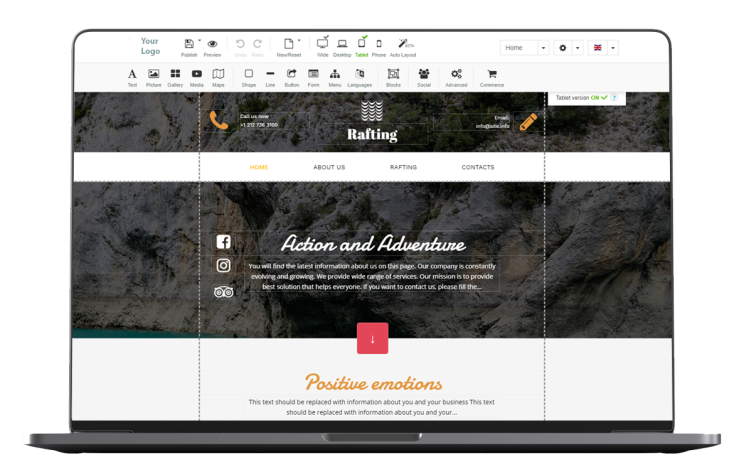The width and height of the screenshot is (739, 472).
Task: Switch to Desktop view mode
Action: tap(342, 44)
